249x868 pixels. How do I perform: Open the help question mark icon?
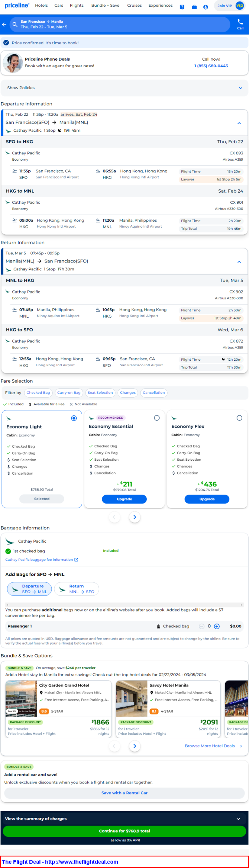point(182,7)
